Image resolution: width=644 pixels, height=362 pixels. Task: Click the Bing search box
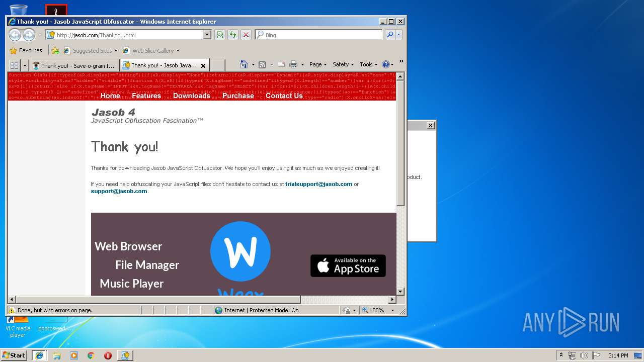point(318,35)
